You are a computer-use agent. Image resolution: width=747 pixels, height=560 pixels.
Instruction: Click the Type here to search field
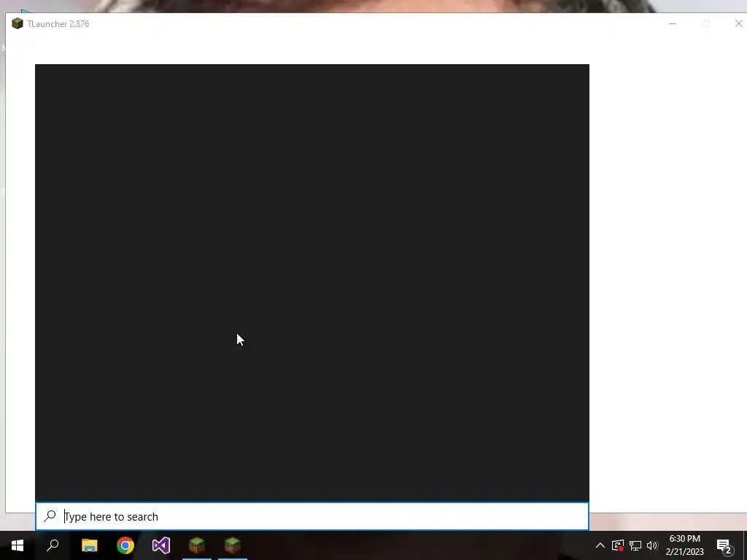pyautogui.click(x=312, y=516)
